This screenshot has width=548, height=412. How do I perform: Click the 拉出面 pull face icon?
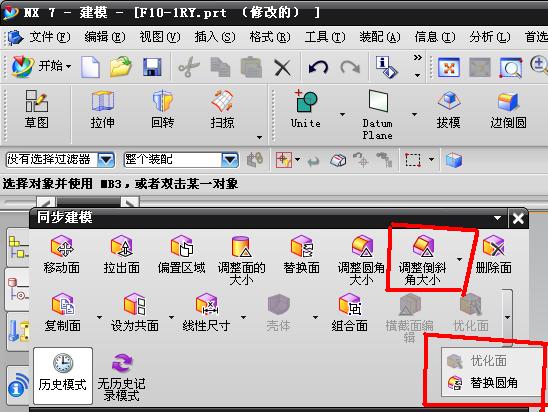click(121, 246)
